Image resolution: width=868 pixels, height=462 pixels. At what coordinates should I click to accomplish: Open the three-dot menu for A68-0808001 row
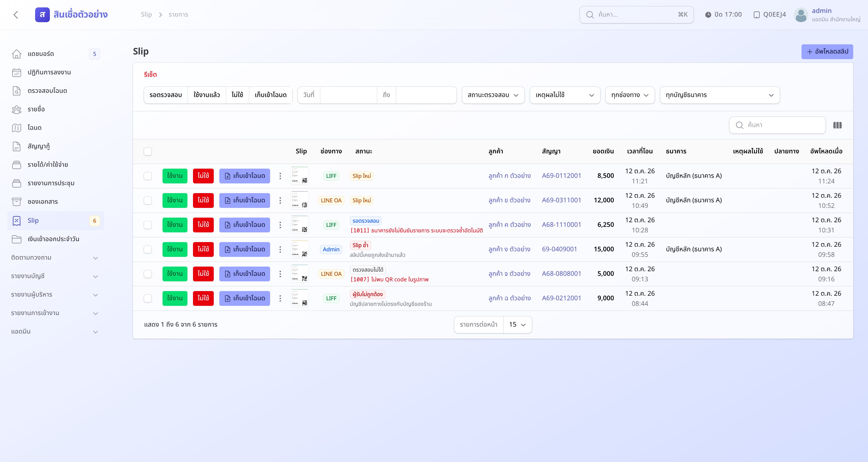click(280, 274)
